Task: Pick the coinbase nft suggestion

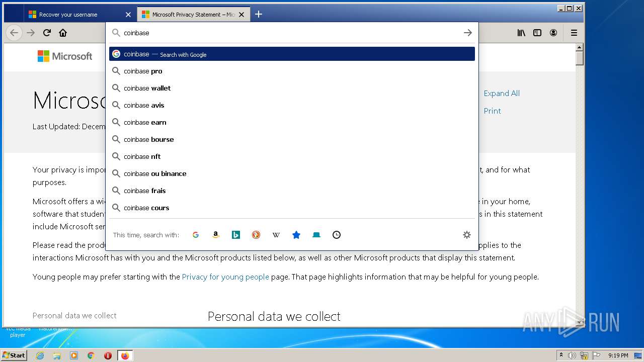Action: pos(292,156)
